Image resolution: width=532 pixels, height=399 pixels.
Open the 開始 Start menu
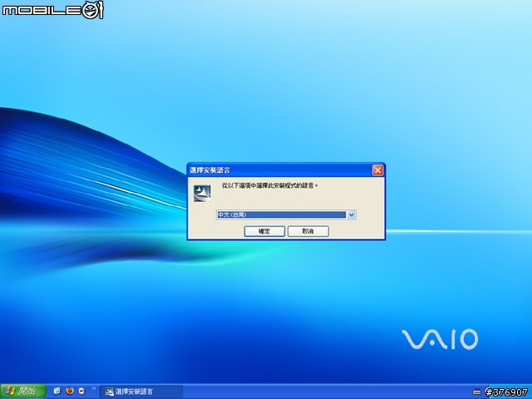[x=23, y=392]
